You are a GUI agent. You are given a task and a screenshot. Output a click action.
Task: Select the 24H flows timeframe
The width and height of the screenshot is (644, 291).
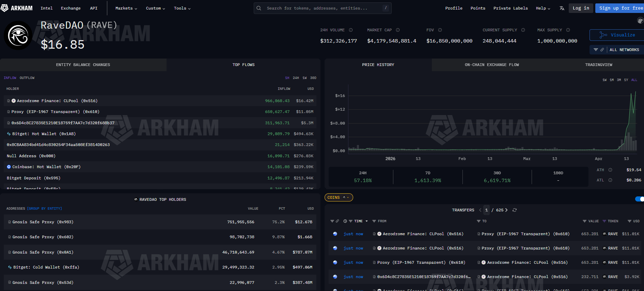click(296, 78)
